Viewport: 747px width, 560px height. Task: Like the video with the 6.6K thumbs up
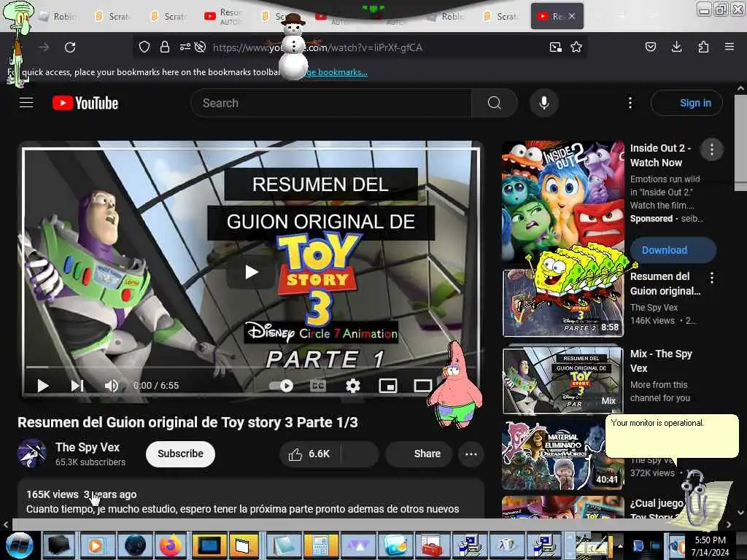309,454
